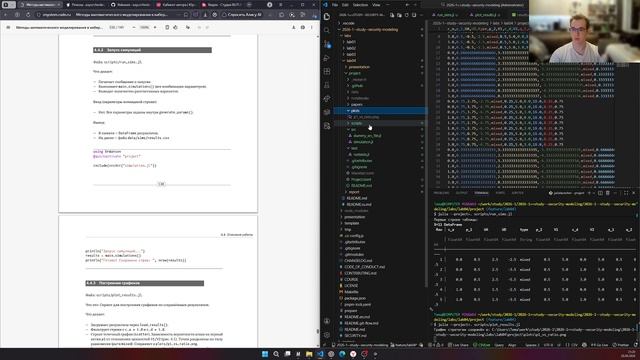Open SECURITY.md in the Explorer
640x360 pixels.
pos(356,336)
